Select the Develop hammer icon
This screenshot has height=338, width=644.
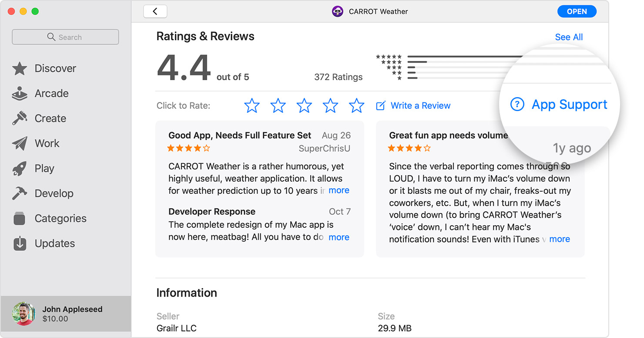coord(20,193)
